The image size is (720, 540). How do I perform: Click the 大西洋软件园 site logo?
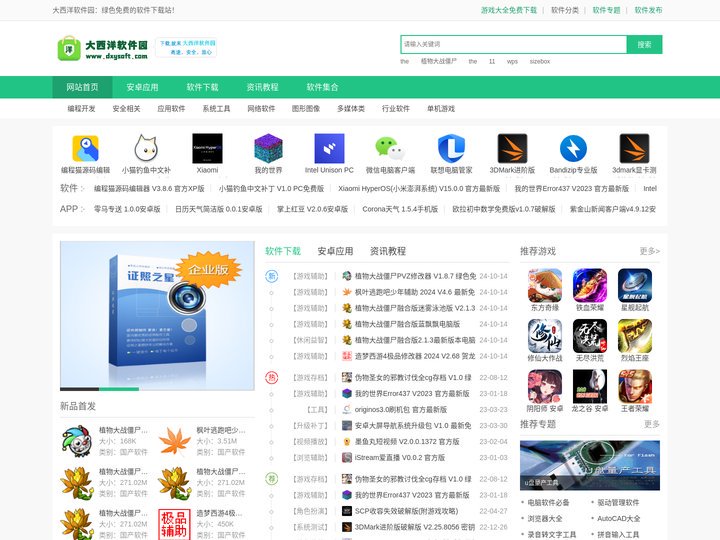[x=103, y=48]
